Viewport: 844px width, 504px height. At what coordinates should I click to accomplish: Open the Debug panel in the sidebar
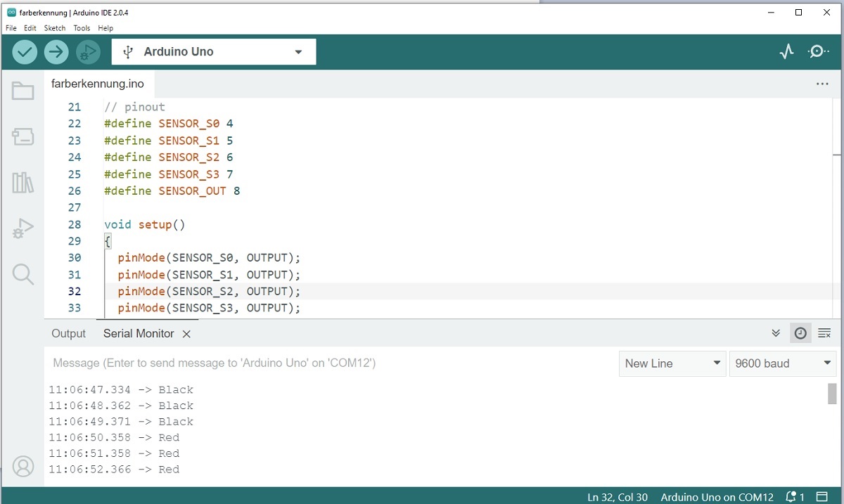tap(23, 228)
